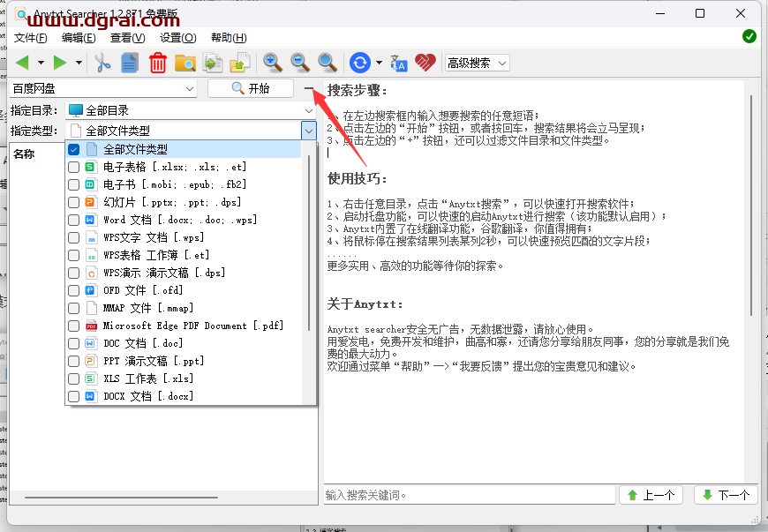This screenshot has height=532, width=768.
Task: Open the 查看(V) menu
Action: click(127, 38)
